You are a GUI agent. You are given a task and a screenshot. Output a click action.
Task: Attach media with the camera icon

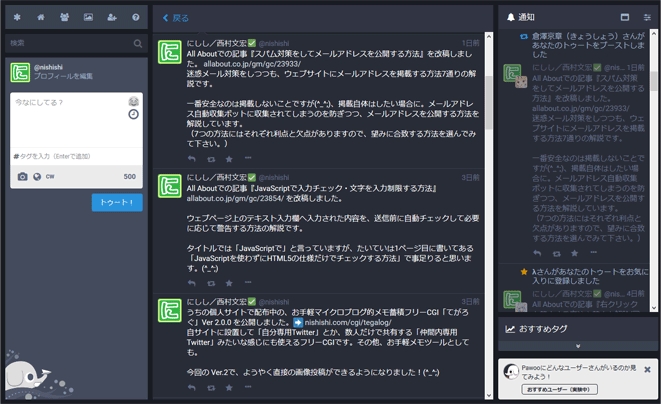(22, 177)
